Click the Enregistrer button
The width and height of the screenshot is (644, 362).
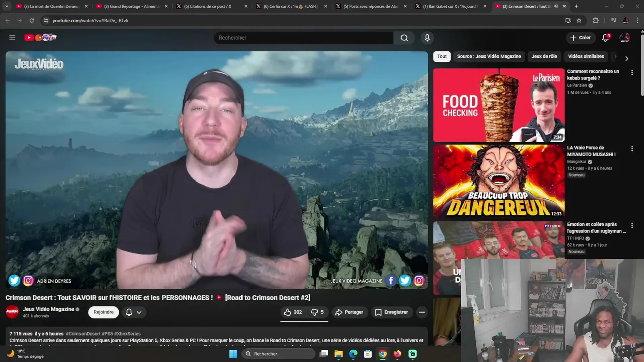(x=391, y=312)
